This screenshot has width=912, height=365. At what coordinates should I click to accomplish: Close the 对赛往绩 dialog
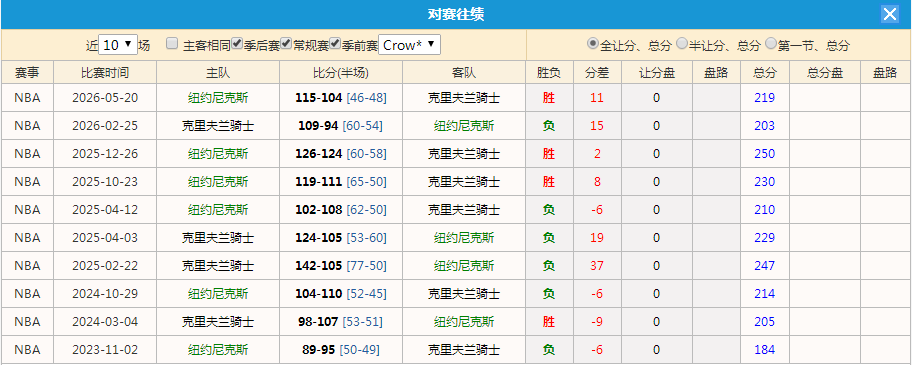tap(890, 14)
